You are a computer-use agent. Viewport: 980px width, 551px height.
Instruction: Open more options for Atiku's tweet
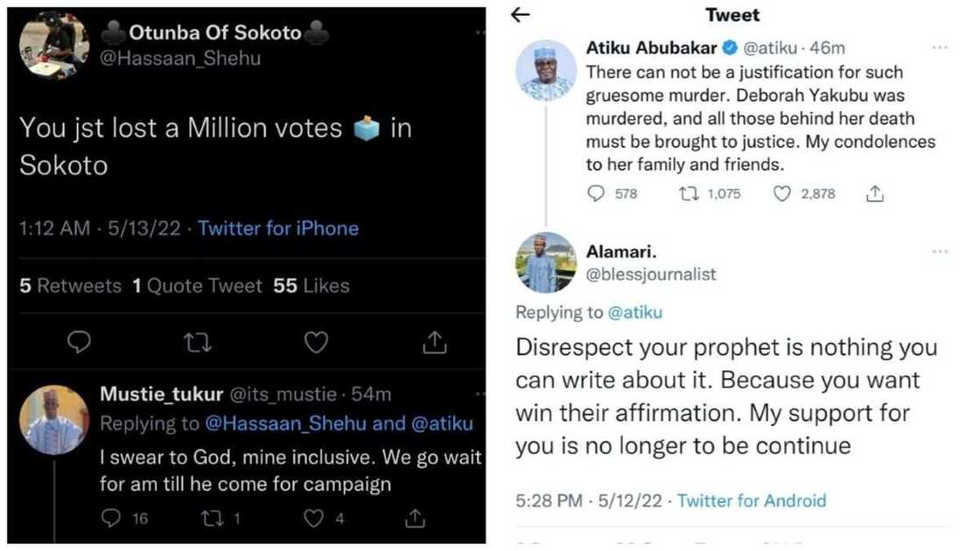(940, 47)
